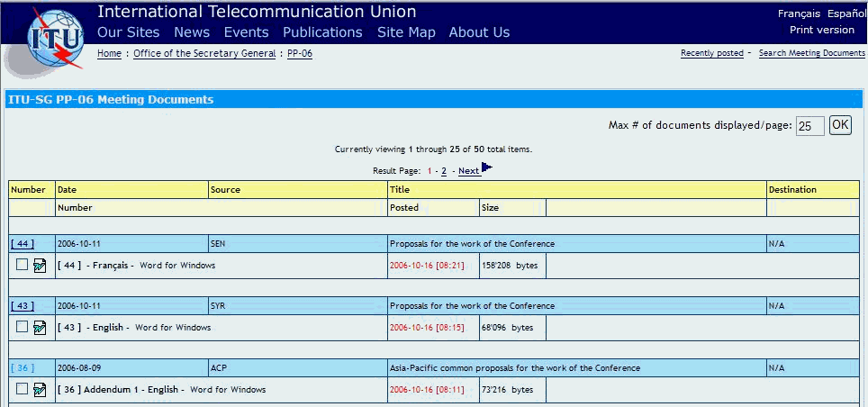Open Word icon for document 36 Addendum 1
This screenshot has width=868, height=407.
[x=40, y=390]
